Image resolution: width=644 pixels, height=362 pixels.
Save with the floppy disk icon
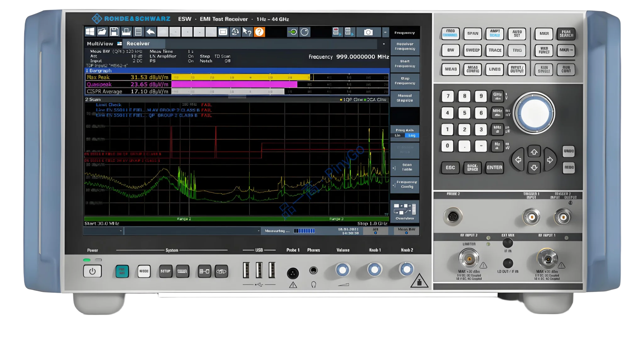click(x=114, y=32)
